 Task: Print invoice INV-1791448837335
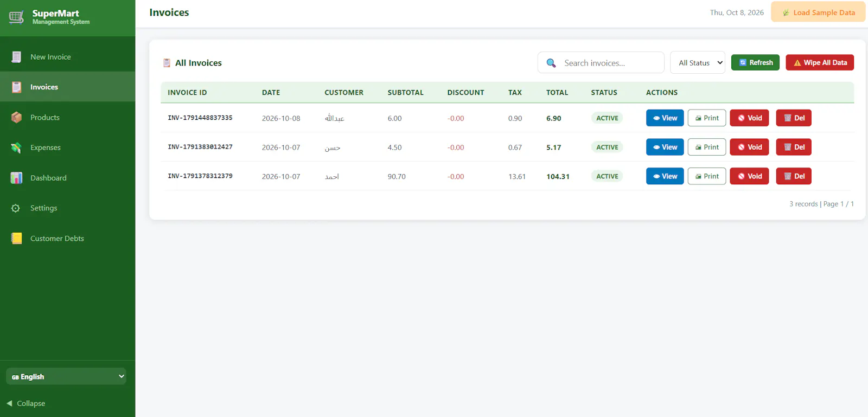(707, 118)
